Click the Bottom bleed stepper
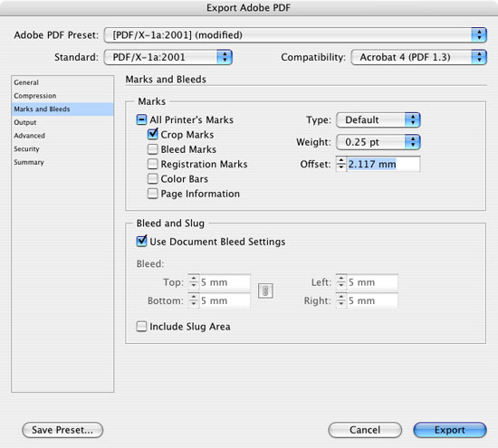Viewport: 498px width, 448px height. point(194,300)
